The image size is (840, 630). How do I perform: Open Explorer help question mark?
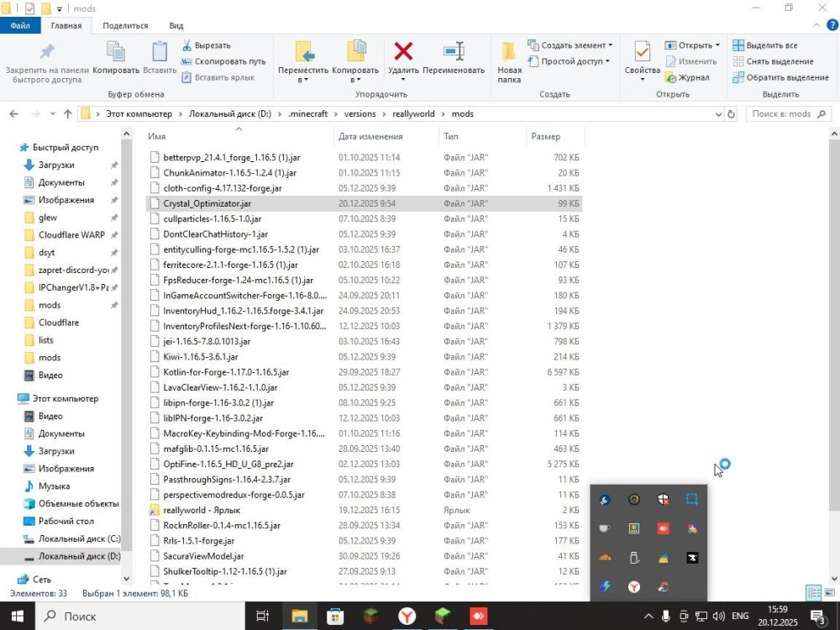point(833,25)
